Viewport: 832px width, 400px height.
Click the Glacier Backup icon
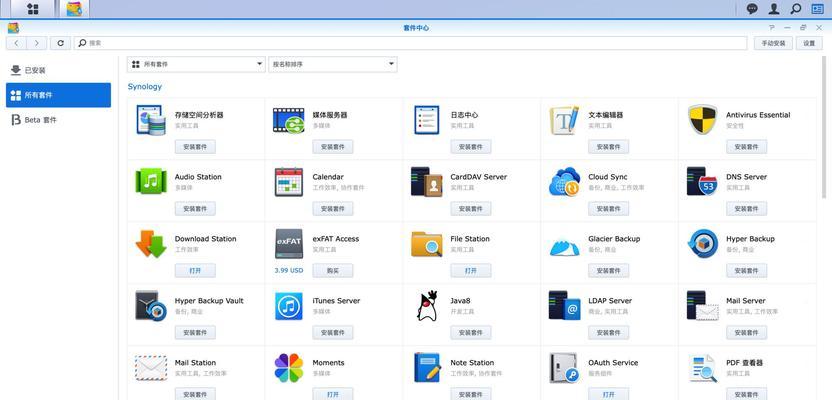click(564, 246)
